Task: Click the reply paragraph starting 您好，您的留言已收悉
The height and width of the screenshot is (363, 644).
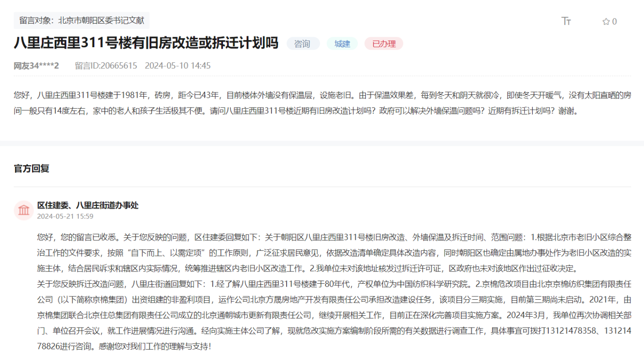Action: coord(334,253)
